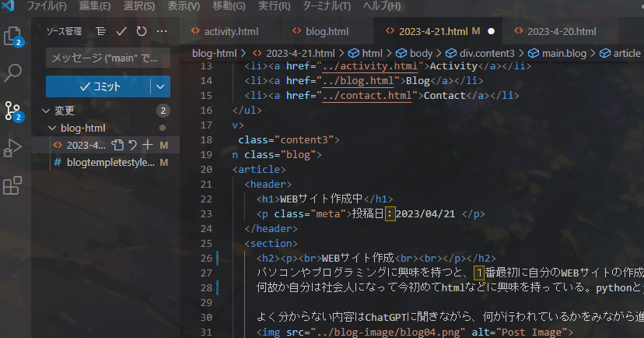Open 移動(G) menu
Screen dimensions: 644x338
(229, 5)
